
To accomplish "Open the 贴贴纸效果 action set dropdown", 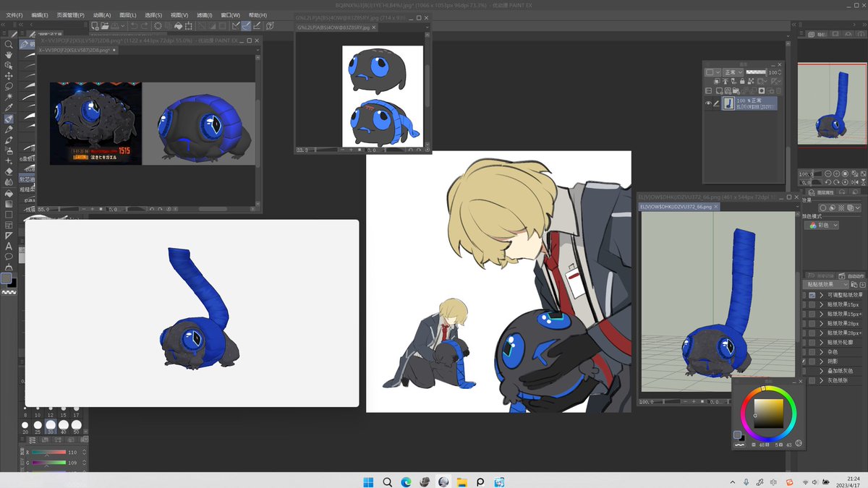I will pos(825,284).
